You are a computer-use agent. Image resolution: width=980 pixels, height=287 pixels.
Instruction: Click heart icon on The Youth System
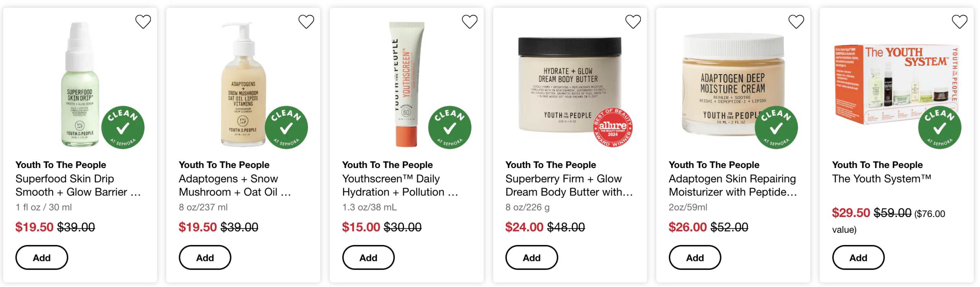[959, 22]
